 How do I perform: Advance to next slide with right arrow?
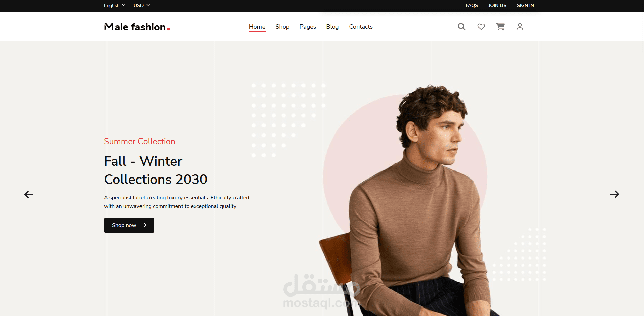click(615, 194)
